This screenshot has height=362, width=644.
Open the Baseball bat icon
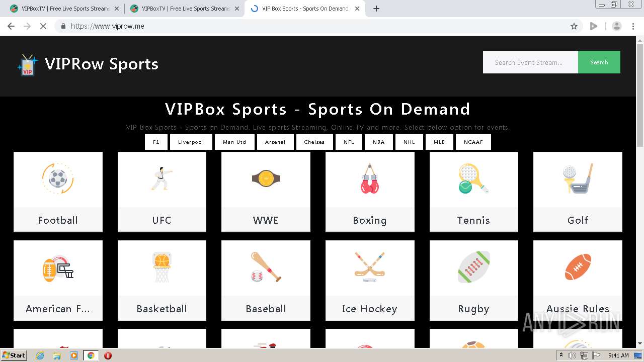pos(266,267)
